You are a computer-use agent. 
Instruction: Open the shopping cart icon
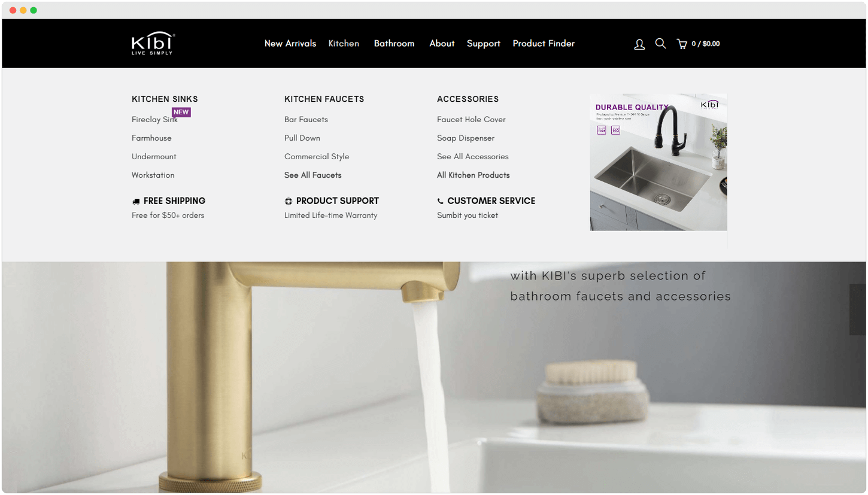[x=682, y=44]
